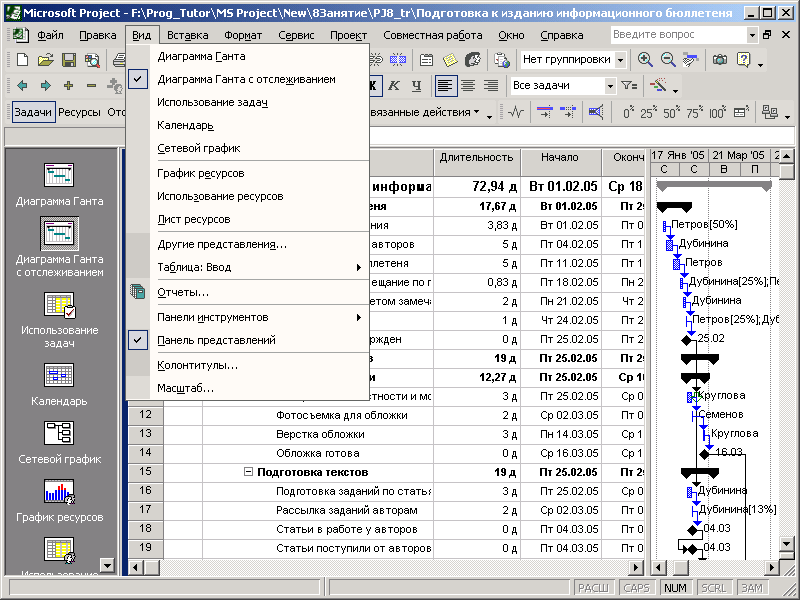The height and width of the screenshot is (600, 800).
Task: Open Календарь from the left view bar
Action: (x=59, y=384)
